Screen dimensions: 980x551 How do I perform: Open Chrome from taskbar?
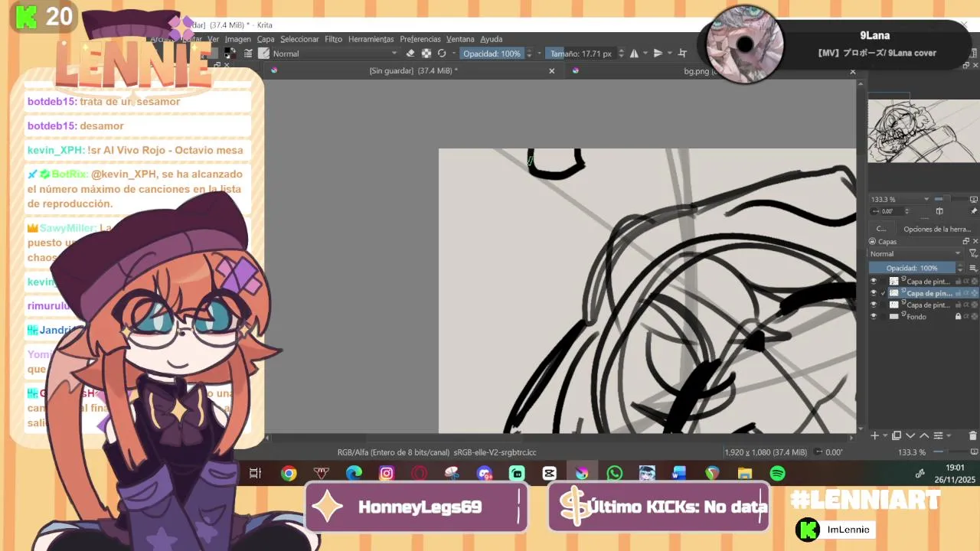[x=289, y=474]
